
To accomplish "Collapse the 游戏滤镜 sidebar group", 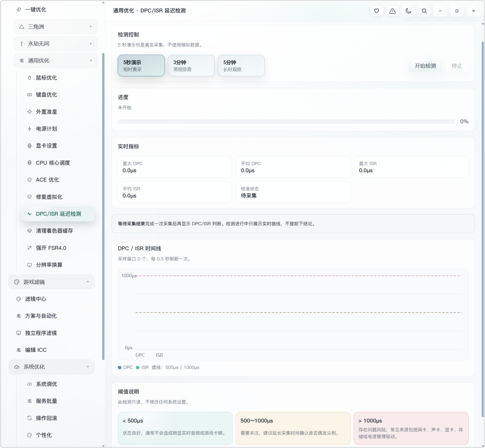I will [x=51, y=282].
